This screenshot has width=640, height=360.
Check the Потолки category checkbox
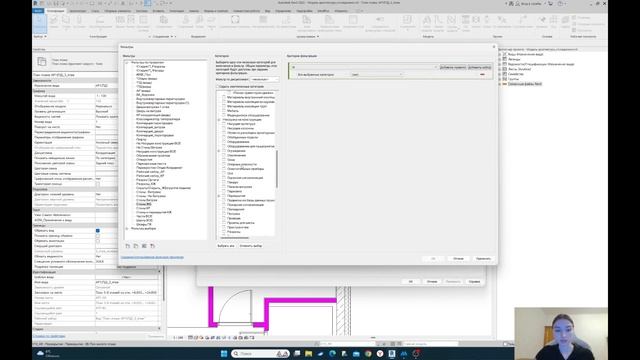pos(224,213)
